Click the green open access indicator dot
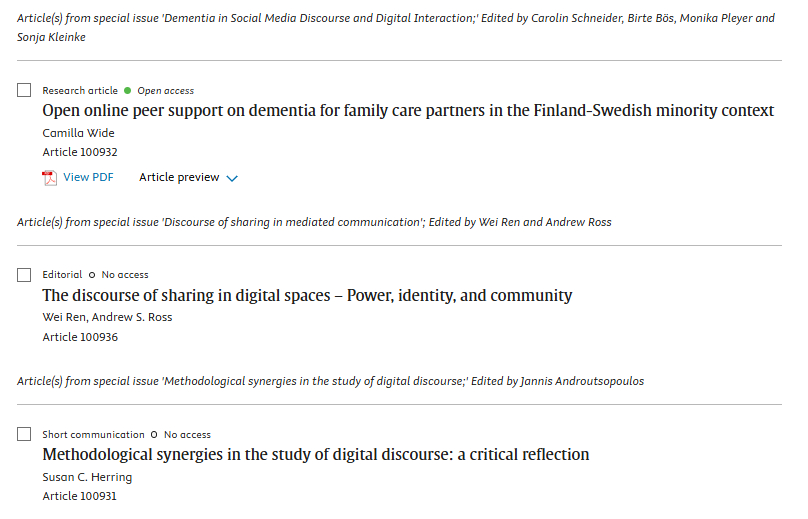This screenshot has width=808, height=519. pos(128,91)
